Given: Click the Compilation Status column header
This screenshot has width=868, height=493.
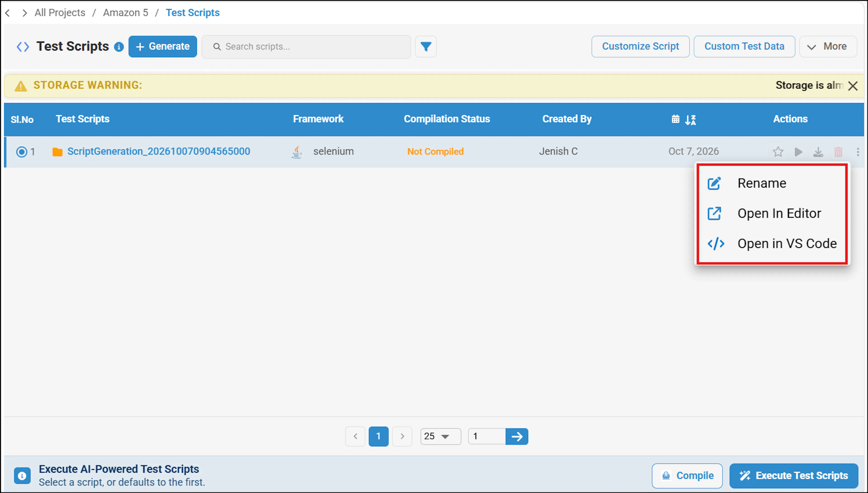Looking at the screenshot, I should [x=446, y=119].
